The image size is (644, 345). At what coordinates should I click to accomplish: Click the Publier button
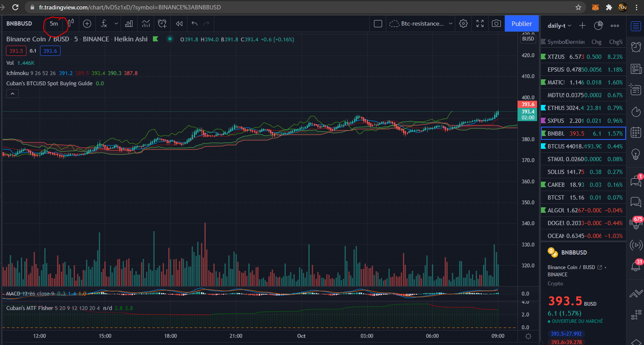tap(521, 23)
